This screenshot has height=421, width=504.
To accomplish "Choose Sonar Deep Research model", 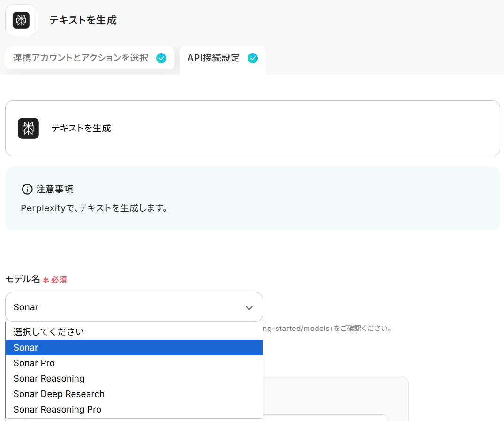I will tap(59, 394).
